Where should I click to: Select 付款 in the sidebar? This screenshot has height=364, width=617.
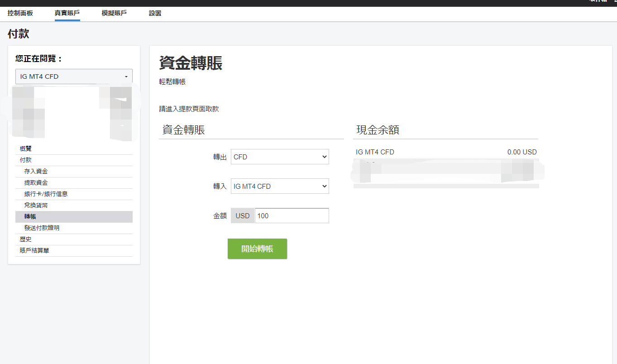(x=74, y=160)
